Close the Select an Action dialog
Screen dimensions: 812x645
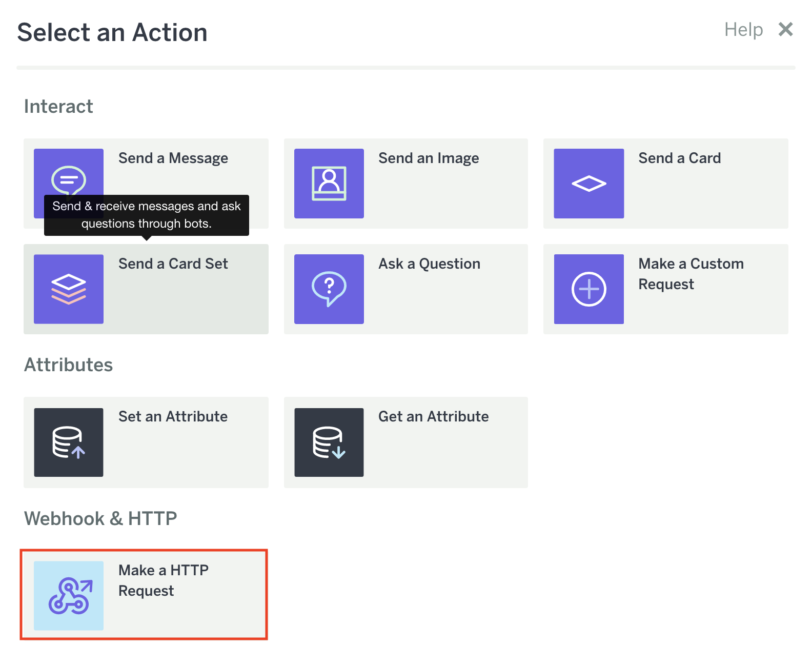785,30
